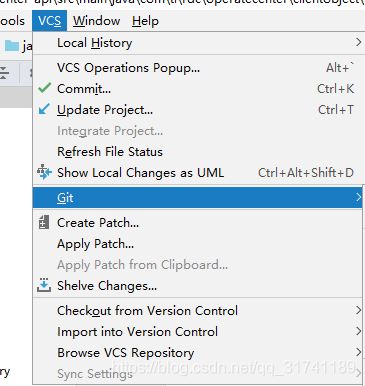Viewport: 365px width, 386px height.
Task: Click the collapse icon in left toolbar
Action: click(4, 72)
